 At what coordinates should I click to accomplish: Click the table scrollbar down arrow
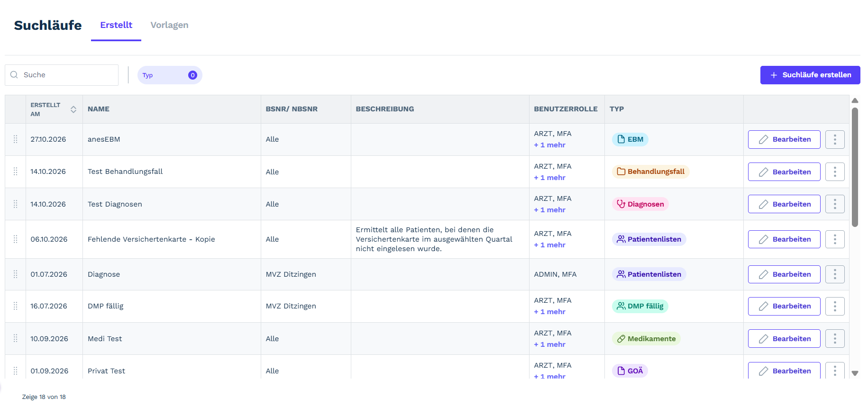(855, 373)
